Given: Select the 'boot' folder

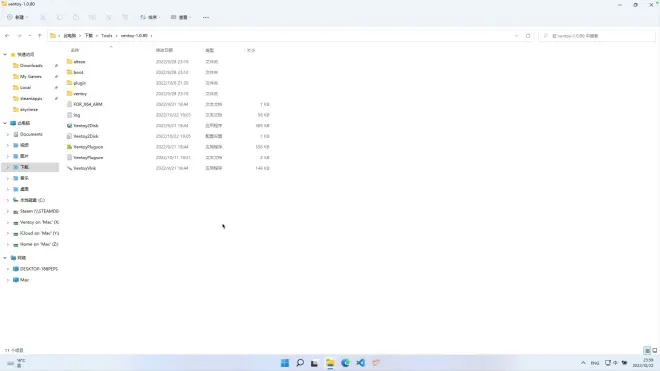Looking at the screenshot, I should (78, 72).
